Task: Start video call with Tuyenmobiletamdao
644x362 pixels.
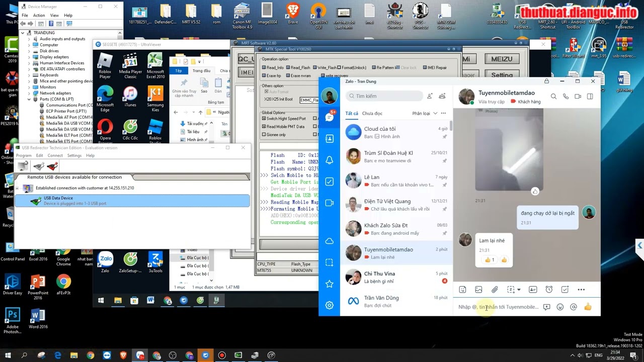Action: [578, 97]
